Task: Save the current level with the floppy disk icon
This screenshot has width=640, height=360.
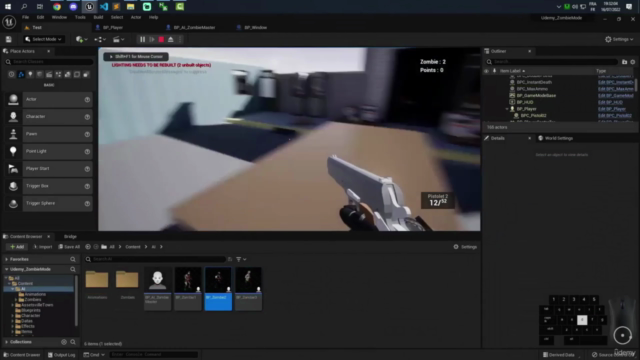Action: coord(9,39)
